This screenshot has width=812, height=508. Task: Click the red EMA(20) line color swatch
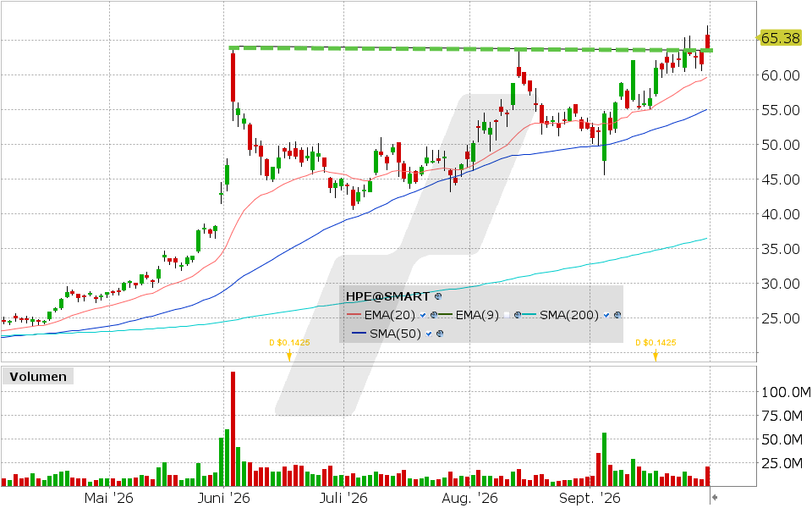pyautogui.click(x=354, y=315)
